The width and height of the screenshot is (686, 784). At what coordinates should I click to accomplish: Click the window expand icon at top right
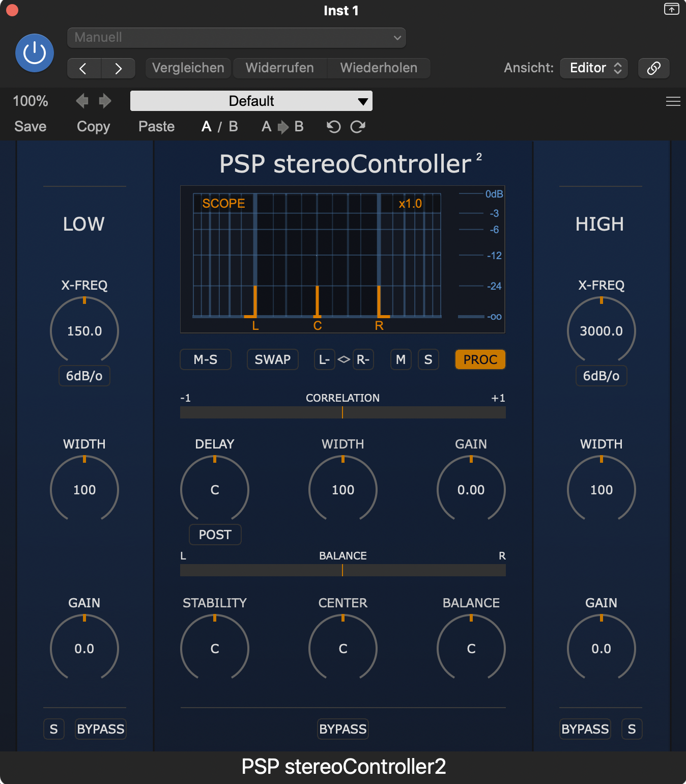click(671, 9)
